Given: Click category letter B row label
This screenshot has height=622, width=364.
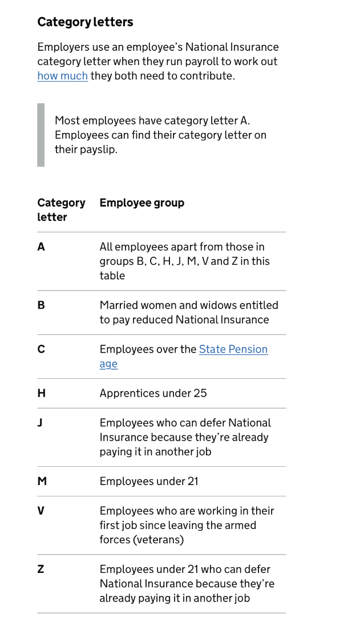Looking at the screenshot, I should click(41, 305).
